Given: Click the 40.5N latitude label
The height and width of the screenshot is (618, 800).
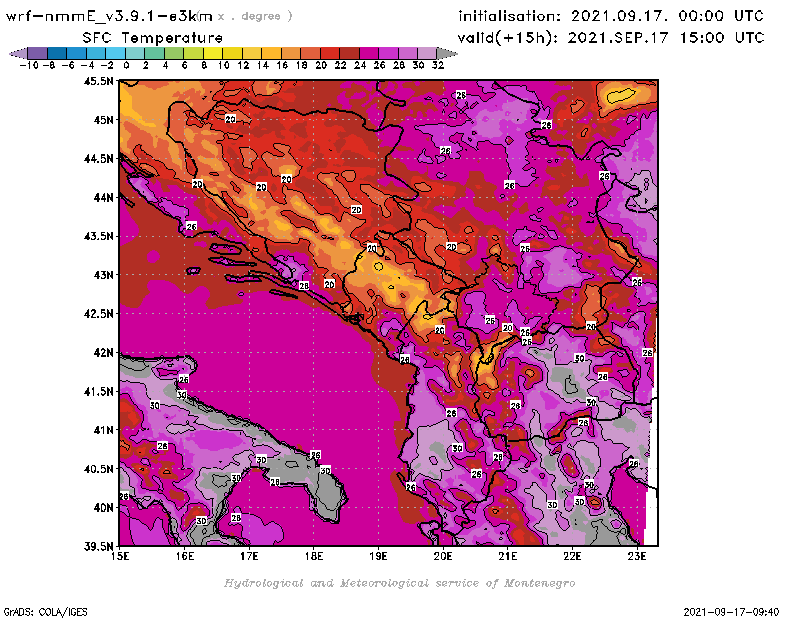Looking at the screenshot, I should coord(98,469).
